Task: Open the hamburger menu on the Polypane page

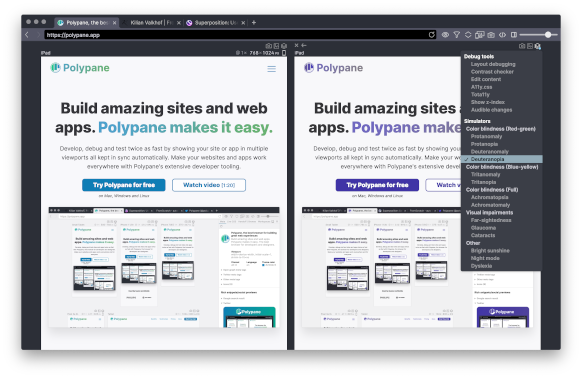Action: (272, 69)
